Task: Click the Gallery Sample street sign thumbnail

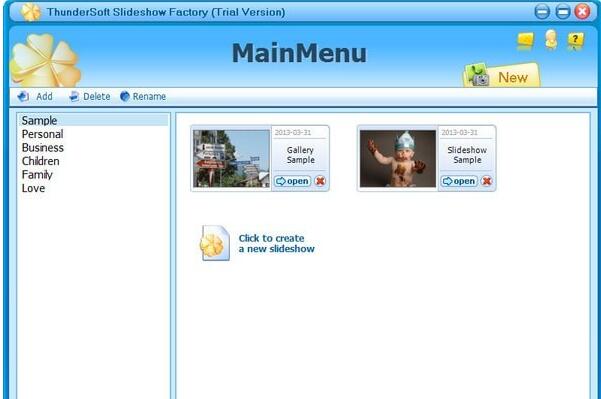Action: pyautogui.click(x=232, y=159)
